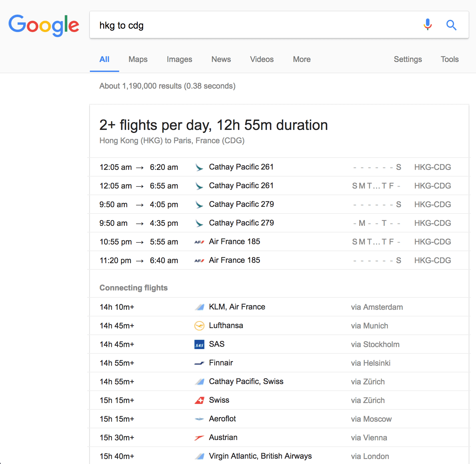Click the blue search magnifier icon

coord(451,25)
